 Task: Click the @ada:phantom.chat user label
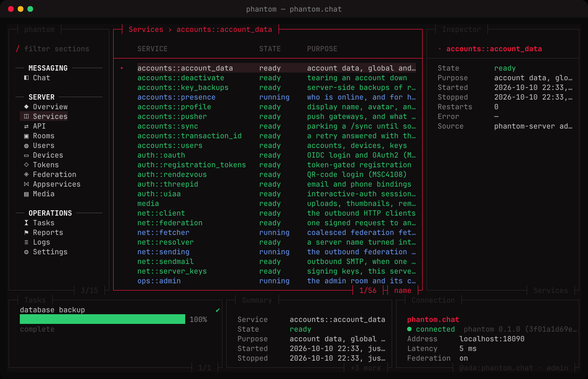[496, 368]
